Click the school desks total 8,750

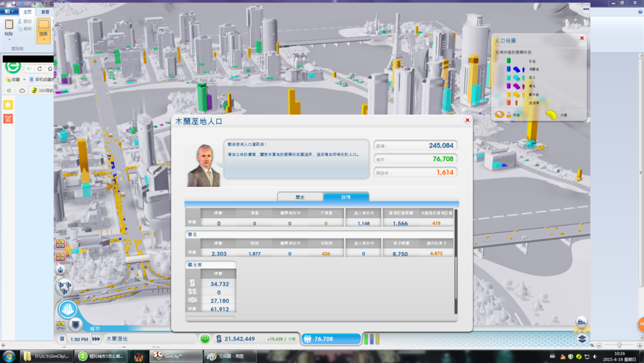(400, 254)
